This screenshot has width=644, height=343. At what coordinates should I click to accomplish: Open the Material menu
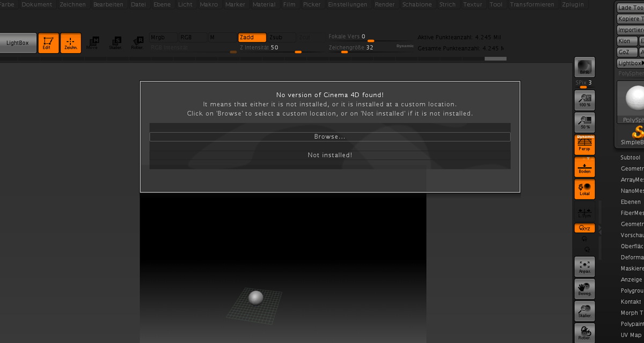264,4
